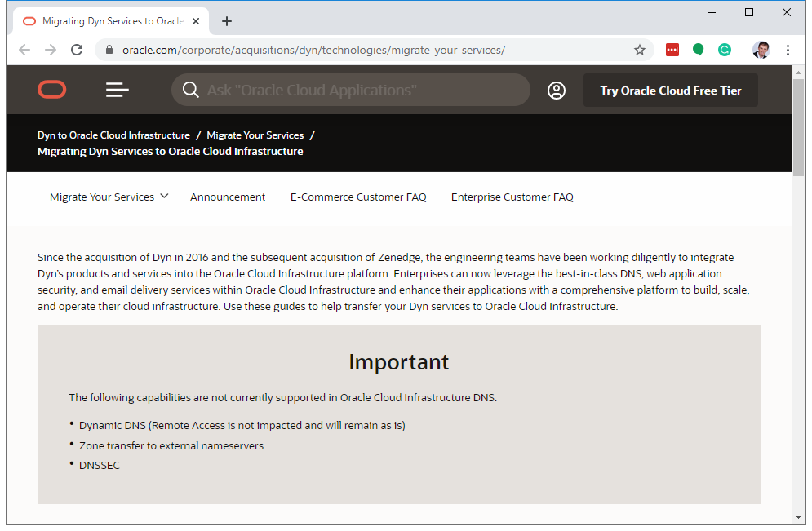Open Chrome three-dot menu
812x531 pixels.
(788, 50)
